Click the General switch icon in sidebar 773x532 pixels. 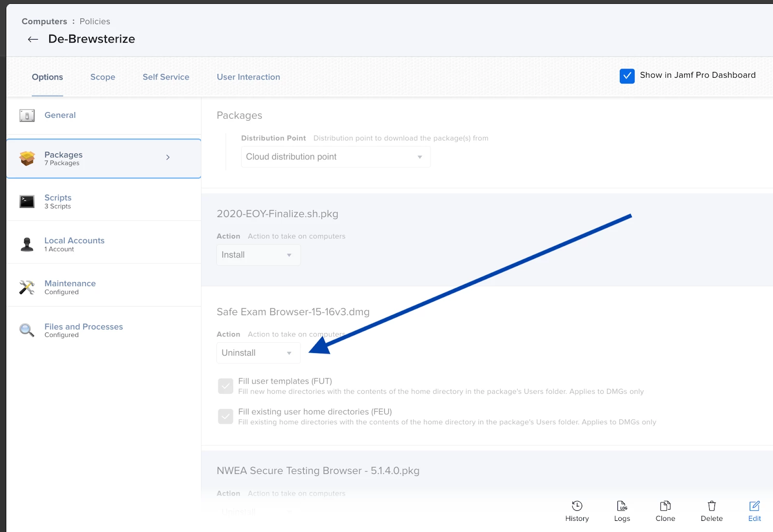tap(27, 115)
